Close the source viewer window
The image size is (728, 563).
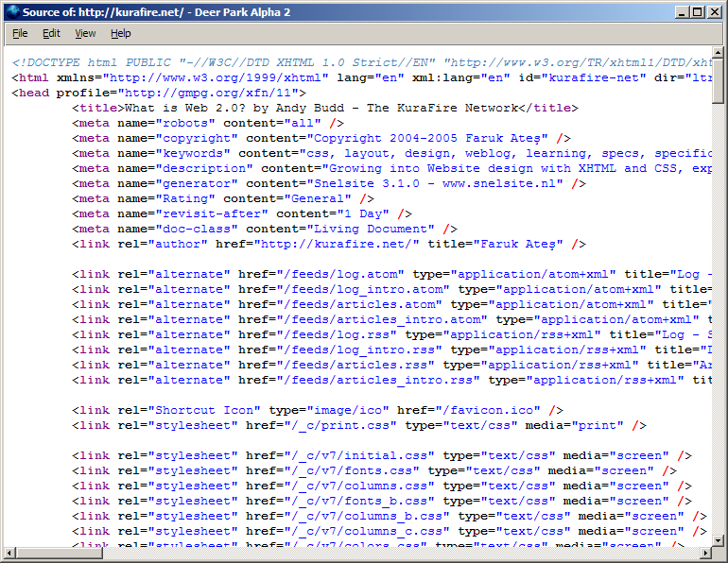point(715,12)
